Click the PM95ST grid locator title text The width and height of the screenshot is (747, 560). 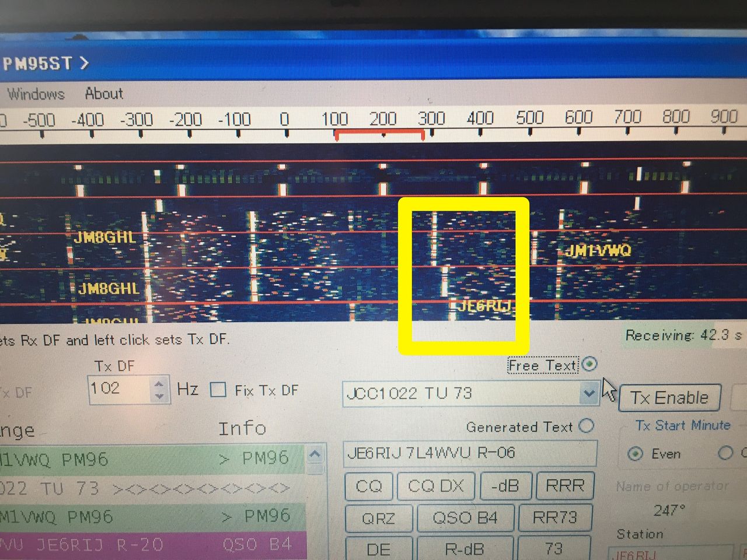tap(38, 63)
